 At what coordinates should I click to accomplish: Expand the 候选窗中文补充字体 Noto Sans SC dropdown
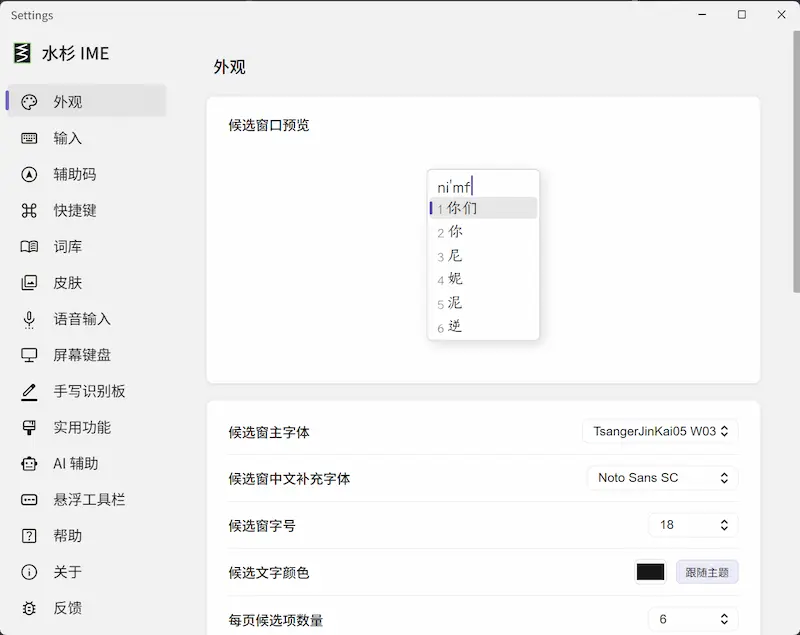tap(663, 478)
